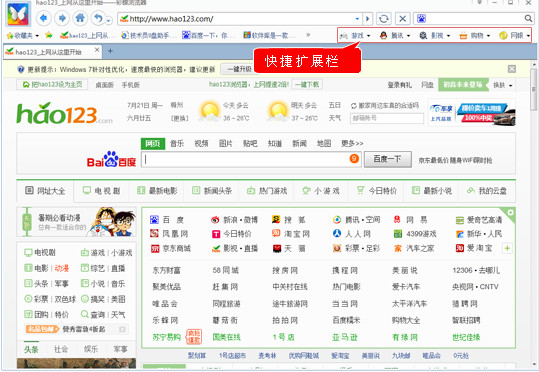Open 天猫 site link
This screenshot has height=372, width=539.
click(x=289, y=248)
